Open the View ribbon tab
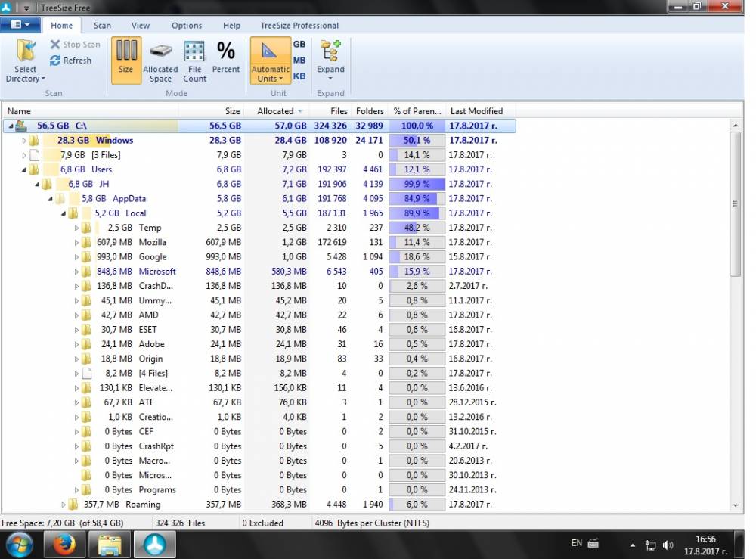Screen dimensions: 756x559 (x=141, y=26)
